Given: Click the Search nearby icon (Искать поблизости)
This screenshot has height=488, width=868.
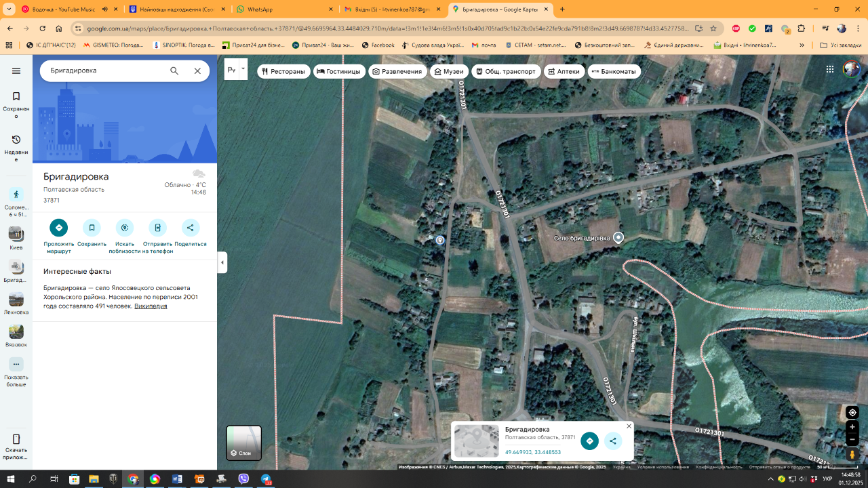Looking at the screenshot, I should (125, 228).
